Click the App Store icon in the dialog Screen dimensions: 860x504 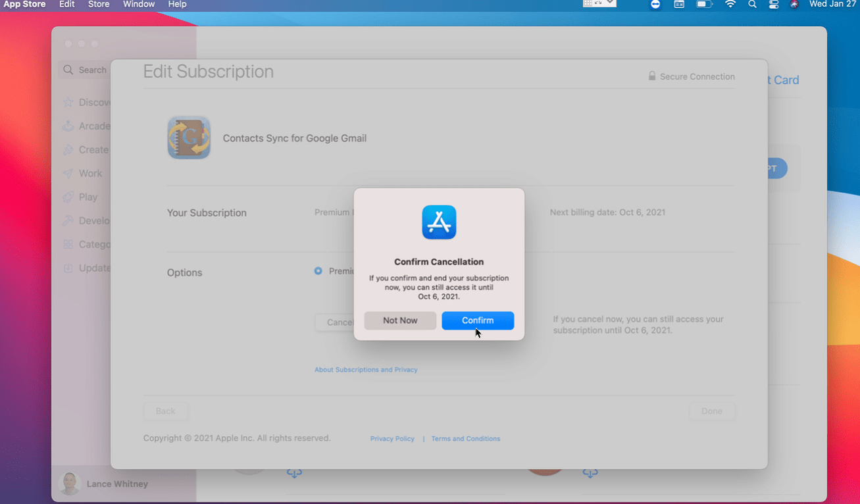coord(439,222)
